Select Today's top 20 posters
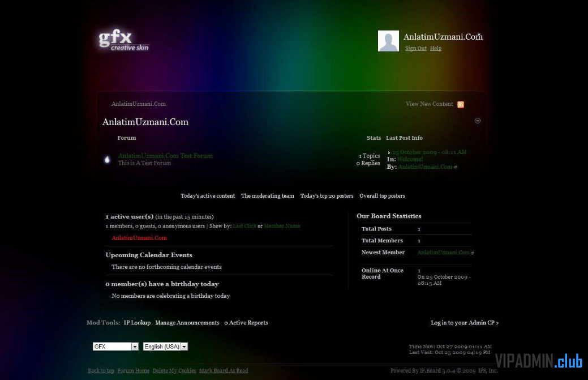Viewport: 588px width, 380px height. pos(327,196)
